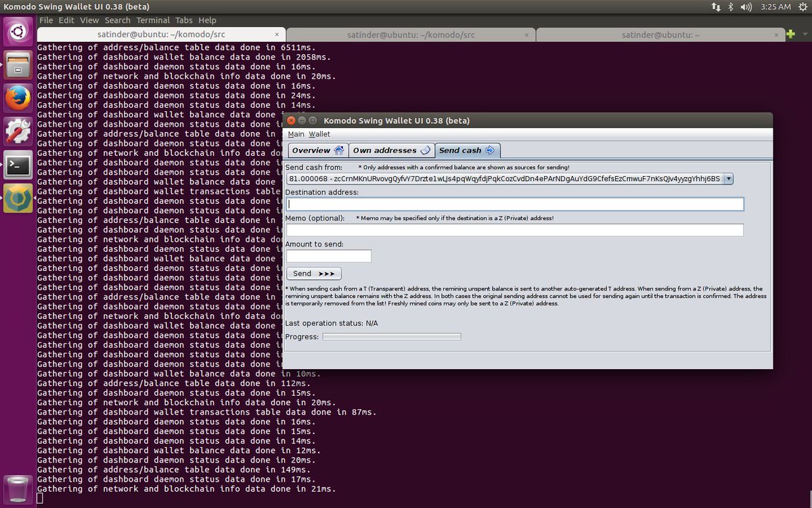Switch to second ~/komodo/src terminal tab
Screen dimensions: 812x508
click(x=411, y=34)
